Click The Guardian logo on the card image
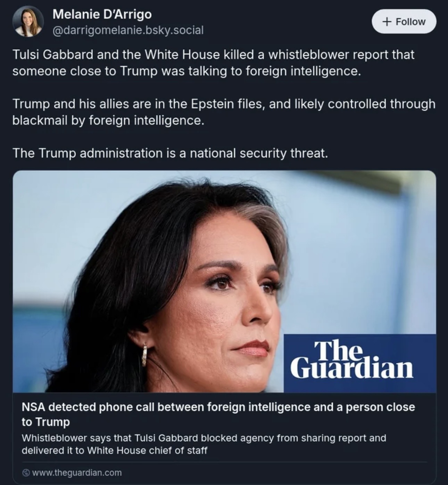 (x=351, y=359)
